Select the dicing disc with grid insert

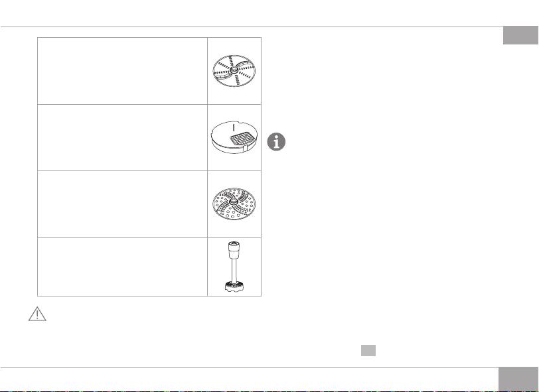coord(234,137)
